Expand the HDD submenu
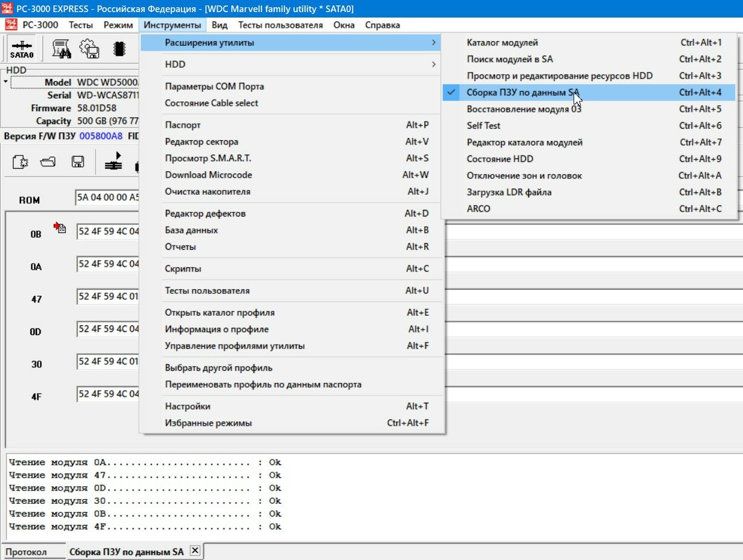This screenshot has height=560, width=743. point(292,64)
